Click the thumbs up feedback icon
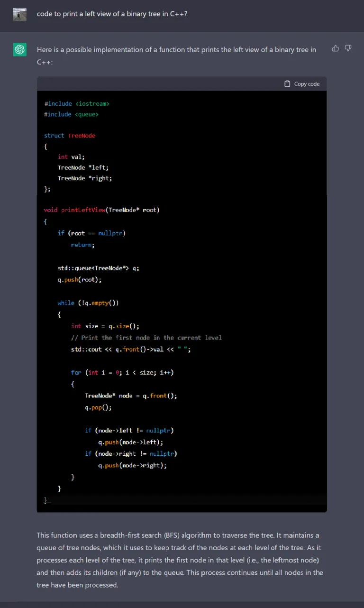Image resolution: width=364 pixels, height=608 pixels. [336, 48]
